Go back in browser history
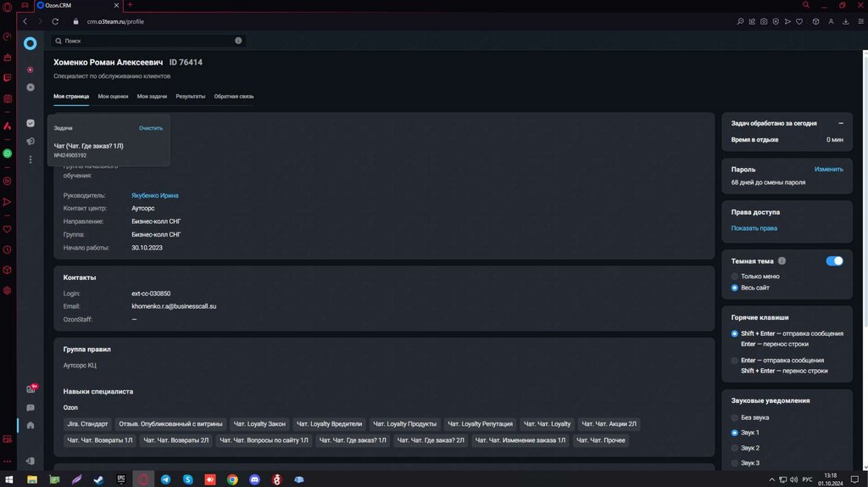Image resolution: width=868 pixels, height=487 pixels. point(25,21)
